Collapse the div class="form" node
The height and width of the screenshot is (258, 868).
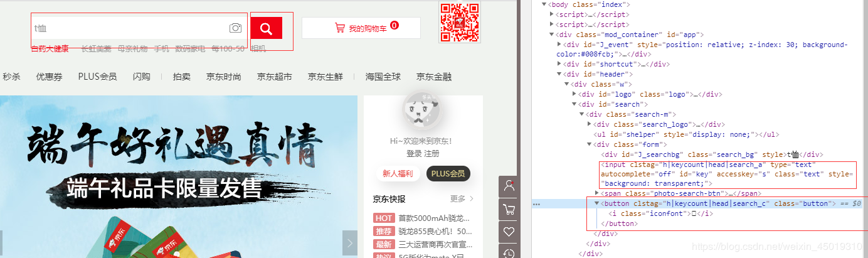pyautogui.click(x=590, y=144)
